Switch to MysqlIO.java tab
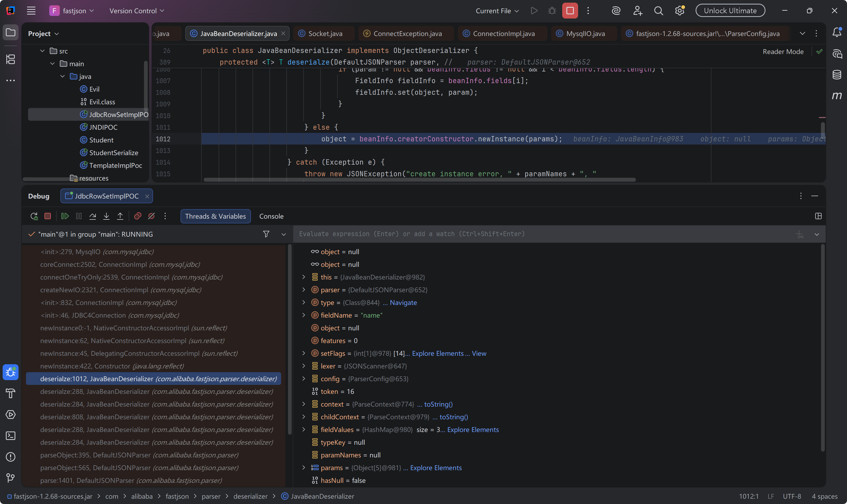Viewport: 847px width, 504px height. (x=584, y=33)
